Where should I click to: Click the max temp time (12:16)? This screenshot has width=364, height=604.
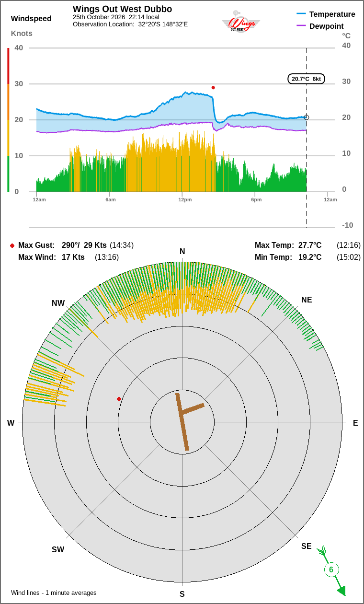pos(349,245)
